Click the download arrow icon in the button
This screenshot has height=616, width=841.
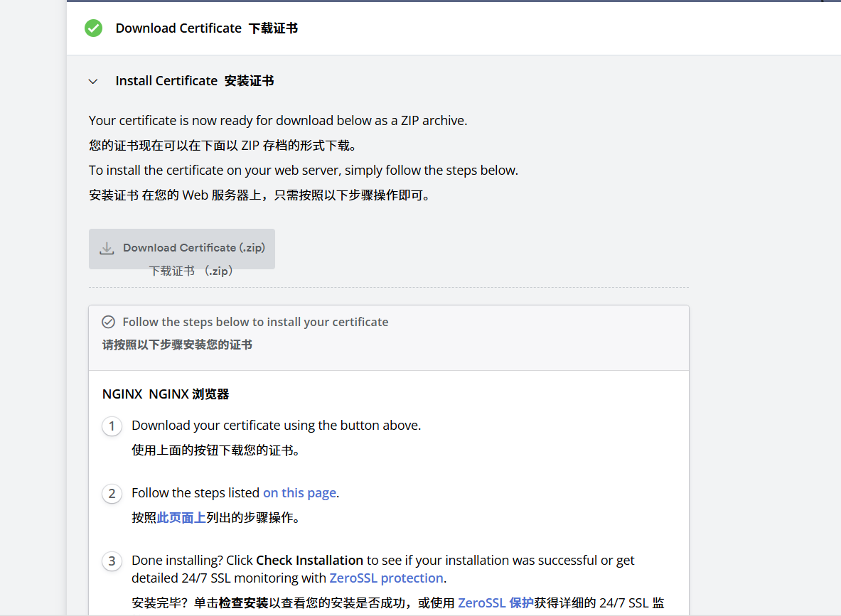(x=107, y=248)
